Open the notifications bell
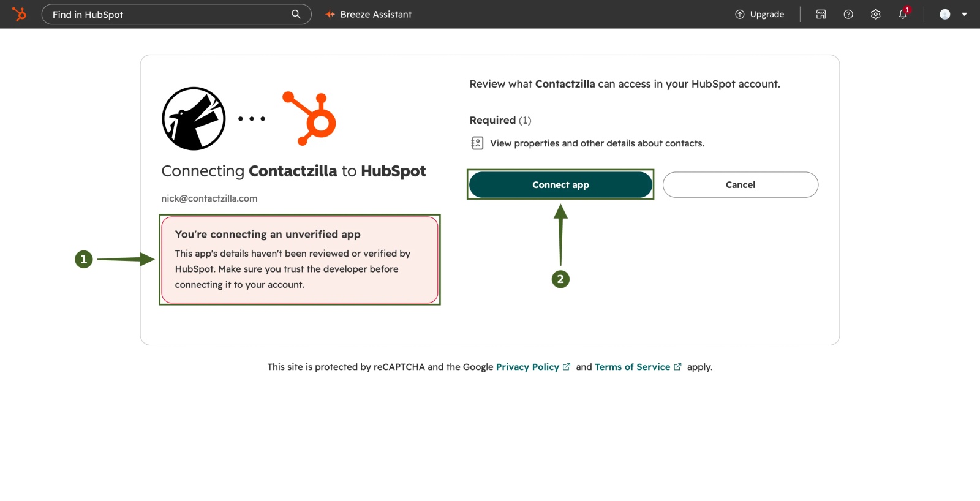Screen dimensions: 980x501 903,14
